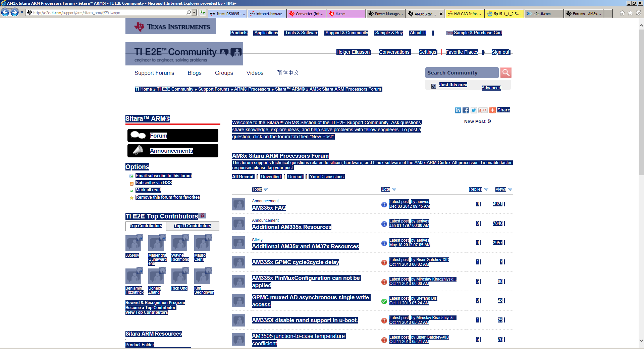Viewport: 644px width, 349px height.
Task: Click the Sample & Purchase Cart icon
Action: (449, 33)
